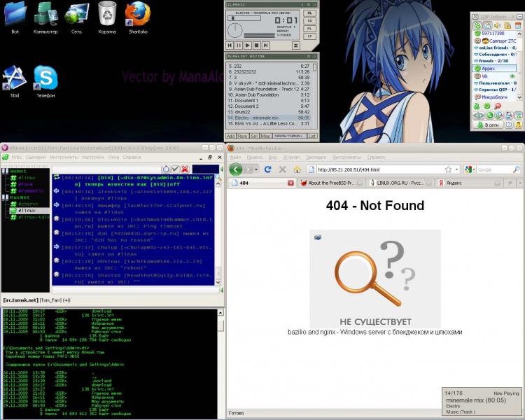Viewport: 525px width, 420px height.
Task: Bookmark page with the star icon
Action: (x=448, y=169)
